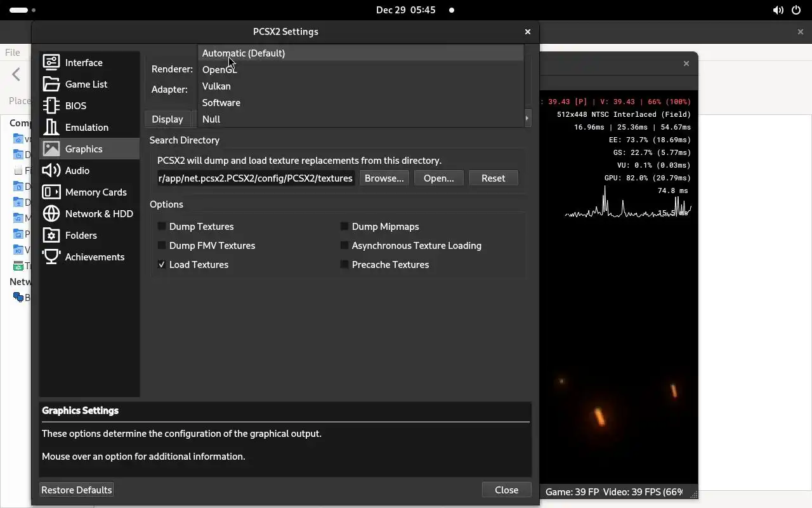Click the Browse... button

[384, 178]
